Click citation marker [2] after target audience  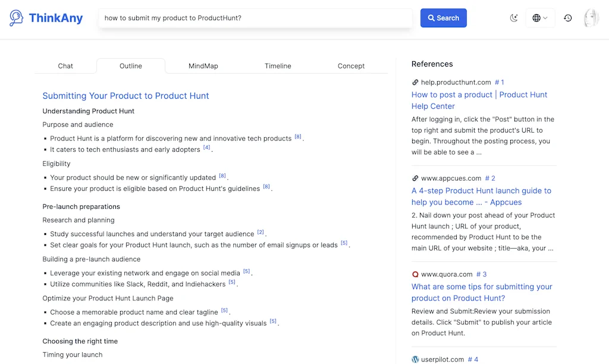tap(260, 232)
